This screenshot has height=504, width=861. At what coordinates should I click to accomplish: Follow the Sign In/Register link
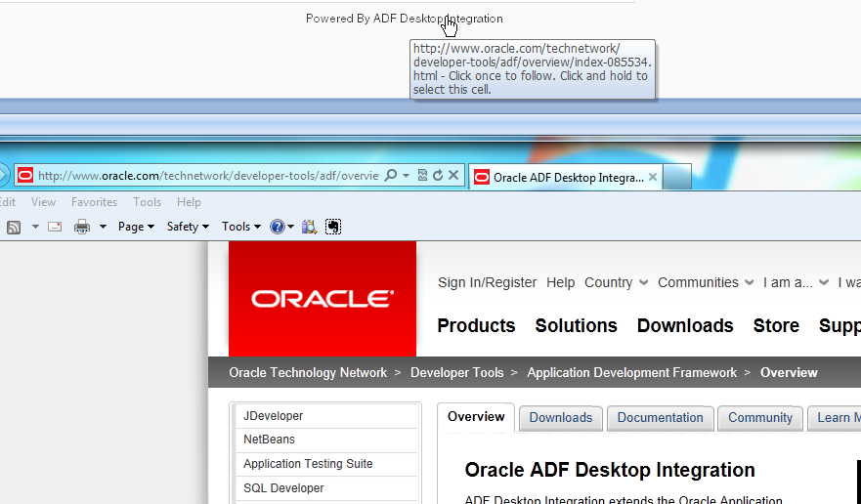coord(487,282)
